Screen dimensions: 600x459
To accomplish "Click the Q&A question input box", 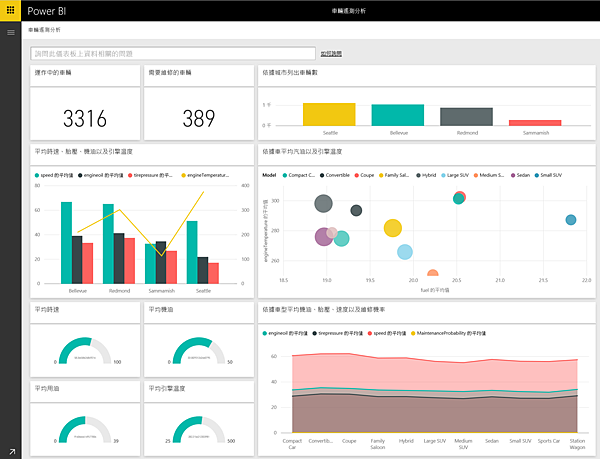I will point(173,54).
